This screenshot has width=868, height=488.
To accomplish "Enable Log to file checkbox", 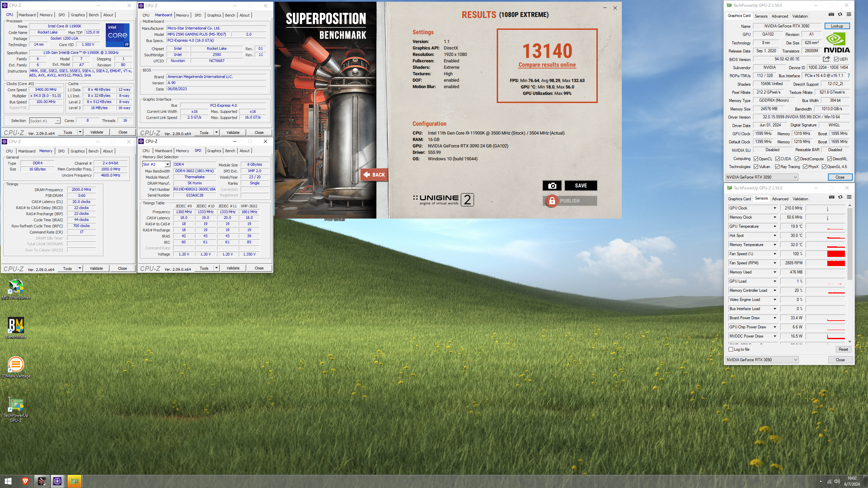I will point(731,349).
